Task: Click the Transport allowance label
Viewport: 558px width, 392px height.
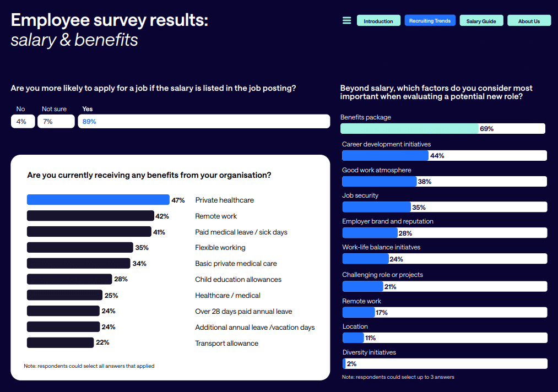Action: (226, 343)
